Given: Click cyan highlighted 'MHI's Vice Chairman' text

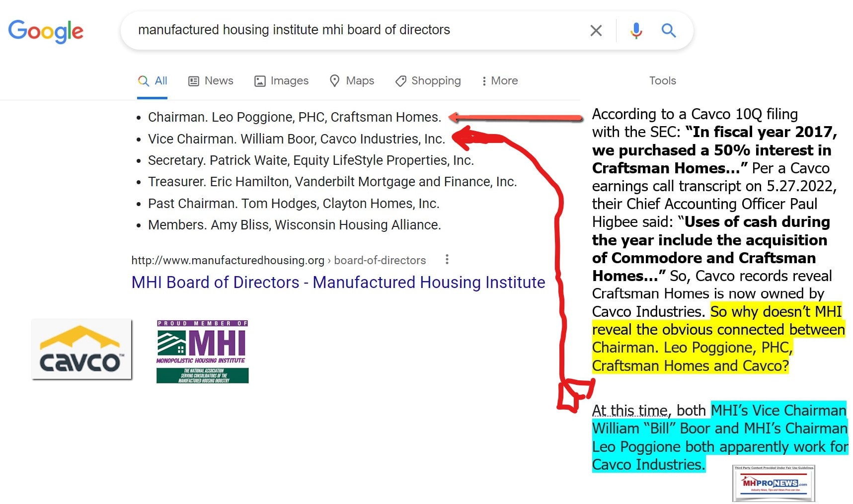Looking at the screenshot, I should point(778,411).
